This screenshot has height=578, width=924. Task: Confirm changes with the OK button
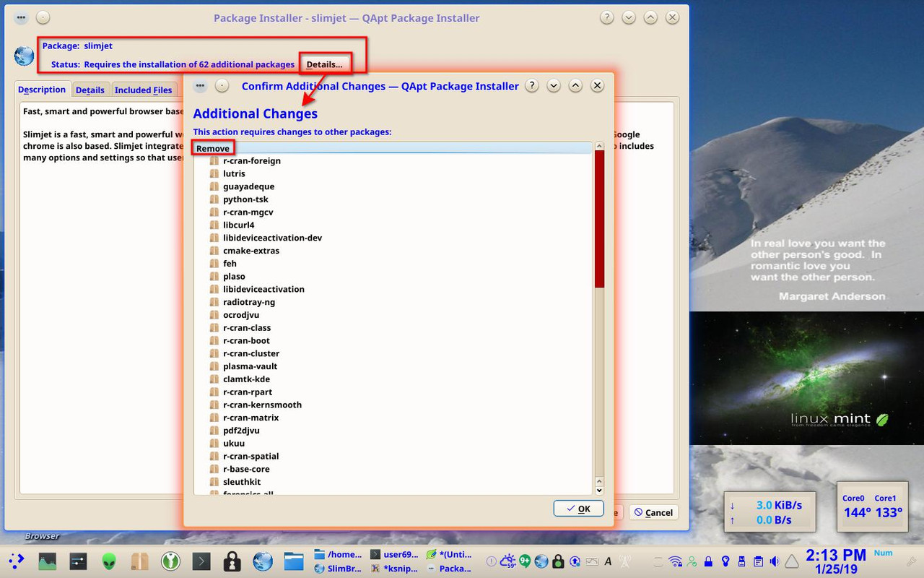[578, 509]
